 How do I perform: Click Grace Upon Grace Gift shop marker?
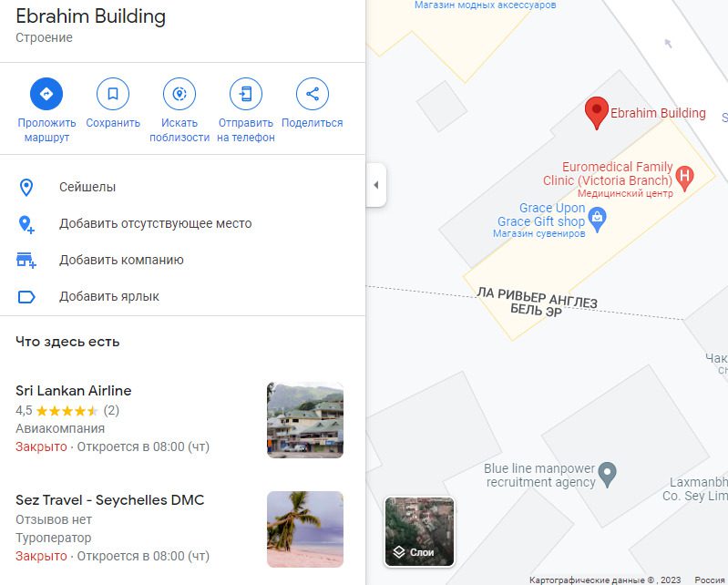(x=597, y=219)
